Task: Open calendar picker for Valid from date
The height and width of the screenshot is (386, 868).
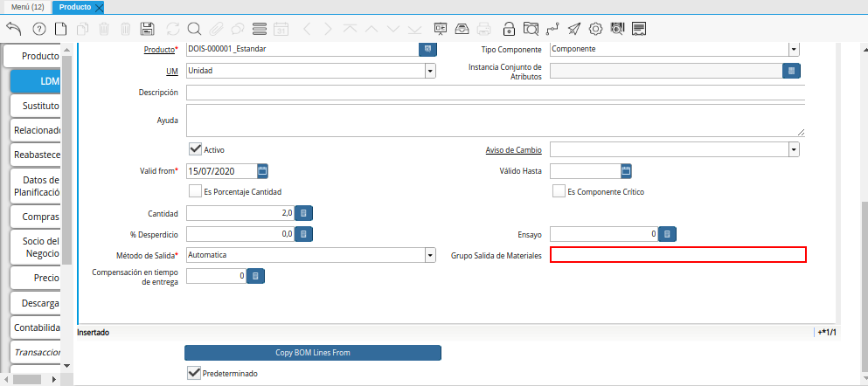Action: pos(262,170)
